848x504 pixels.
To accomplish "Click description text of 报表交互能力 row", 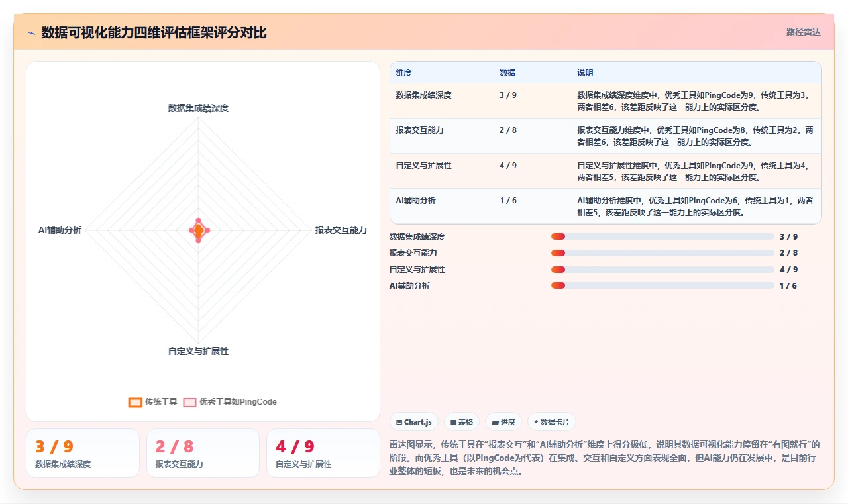I will (x=696, y=136).
